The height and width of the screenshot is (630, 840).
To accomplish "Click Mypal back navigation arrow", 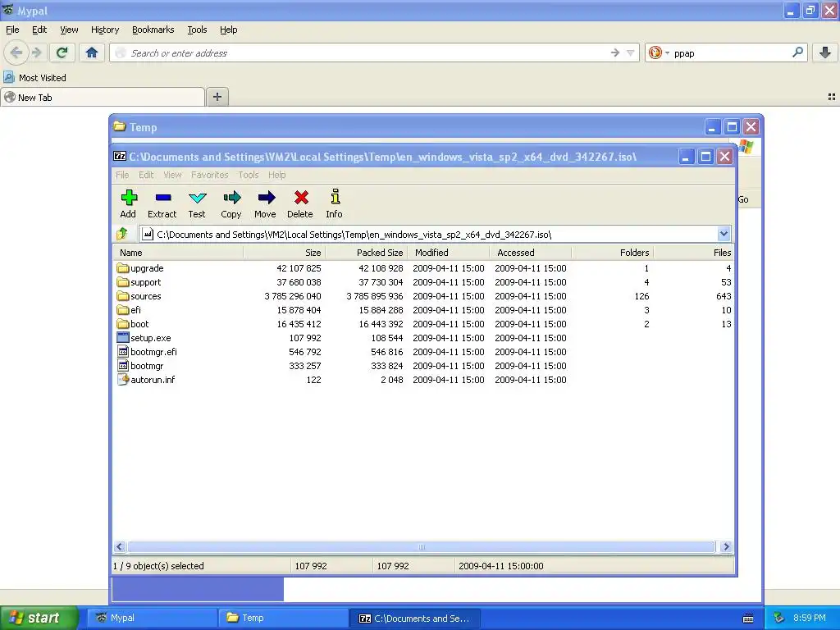I will pyautogui.click(x=16, y=52).
